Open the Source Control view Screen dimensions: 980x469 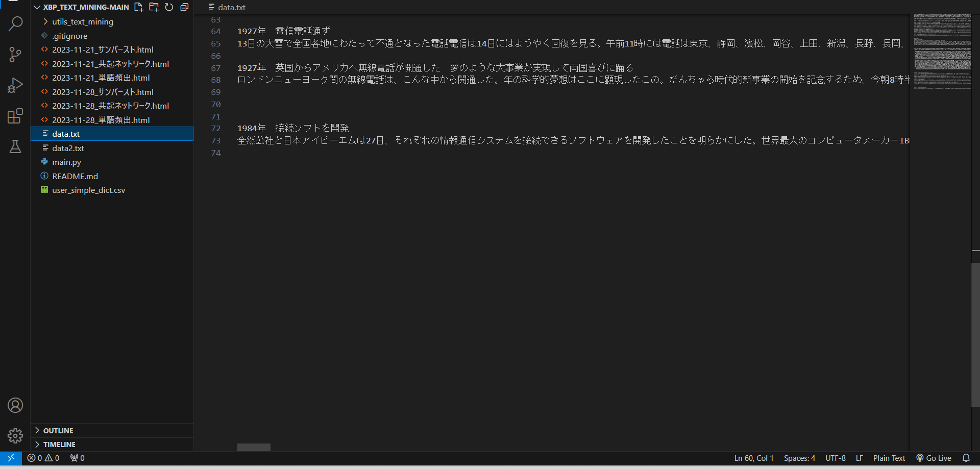pos(15,55)
